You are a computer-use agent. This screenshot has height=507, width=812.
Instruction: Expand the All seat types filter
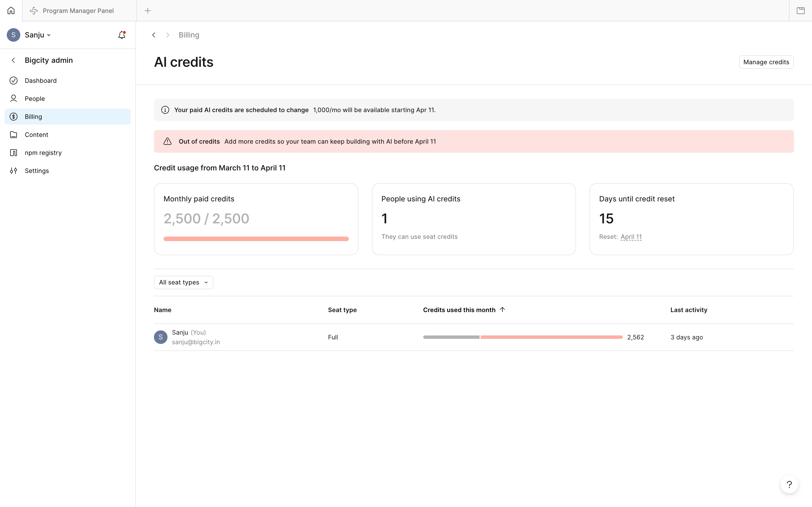[183, 282]
